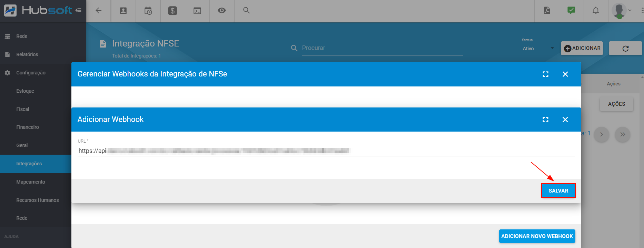The width and height of the screenshot is (644, 248).
Task: Click the Procurar search field
Action: (x=382, y=48)
